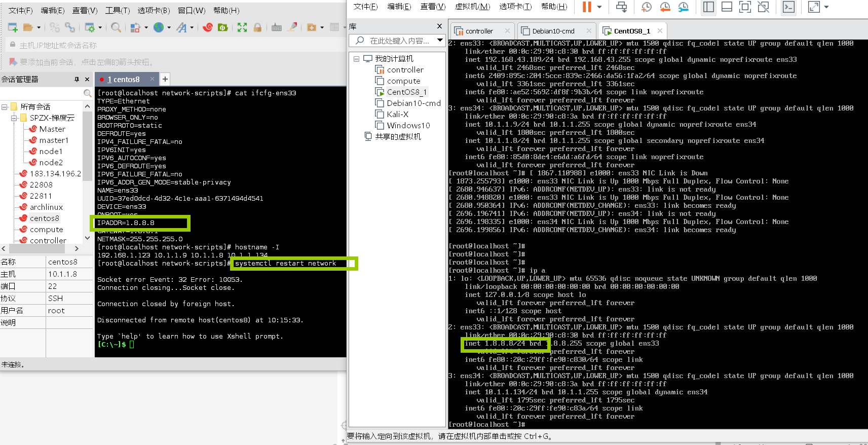Open the dropdown next to the properties gear icon
The width and height of the screenshot is (868, 445).
[100, 28]
